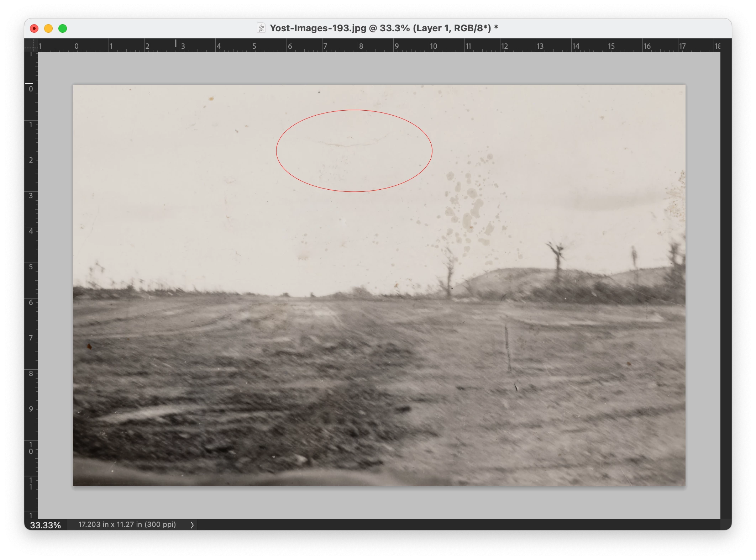
Task: Expand the status bar chevron arrow
Action: pos(192,525)
